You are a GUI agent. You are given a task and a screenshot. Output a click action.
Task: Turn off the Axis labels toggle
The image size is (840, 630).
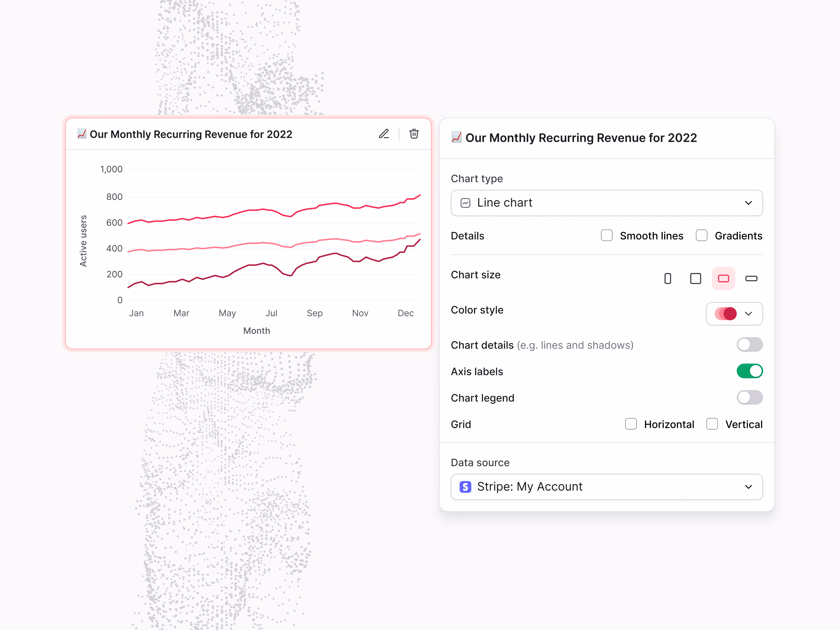tap(750, 371)
